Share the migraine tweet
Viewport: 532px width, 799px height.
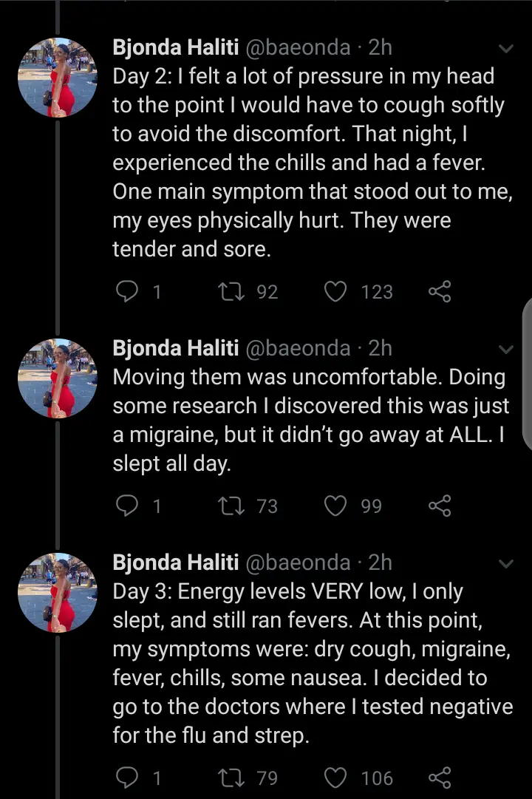(x=440, y=506)
